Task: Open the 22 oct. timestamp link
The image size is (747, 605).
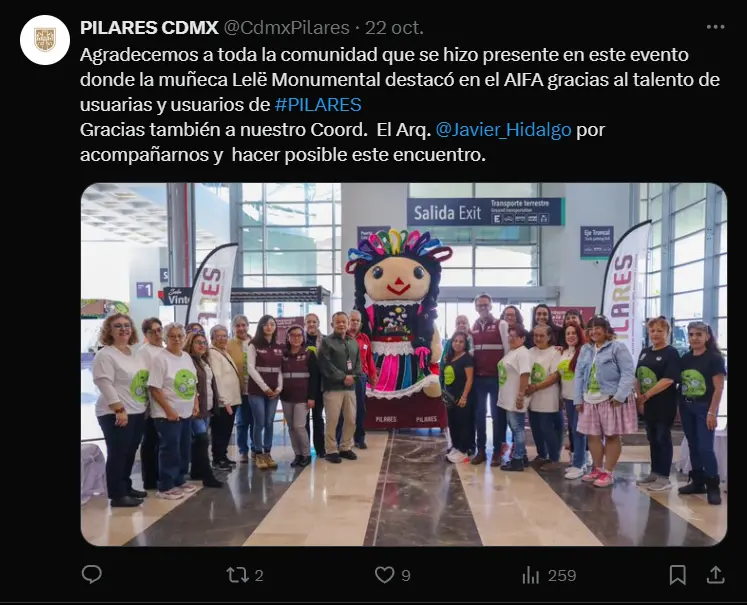Action: pos(394,28)
